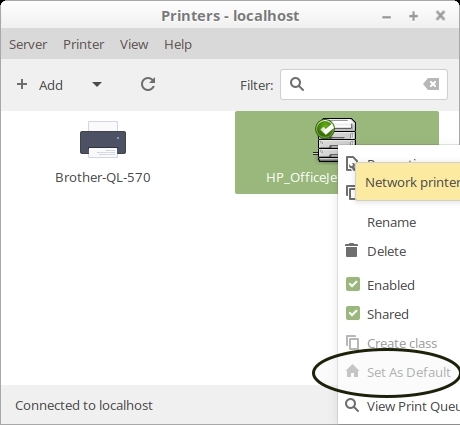This screenshot has height=425, width=460.
Task: Click Set As Default entry
Action: point(409,372)
